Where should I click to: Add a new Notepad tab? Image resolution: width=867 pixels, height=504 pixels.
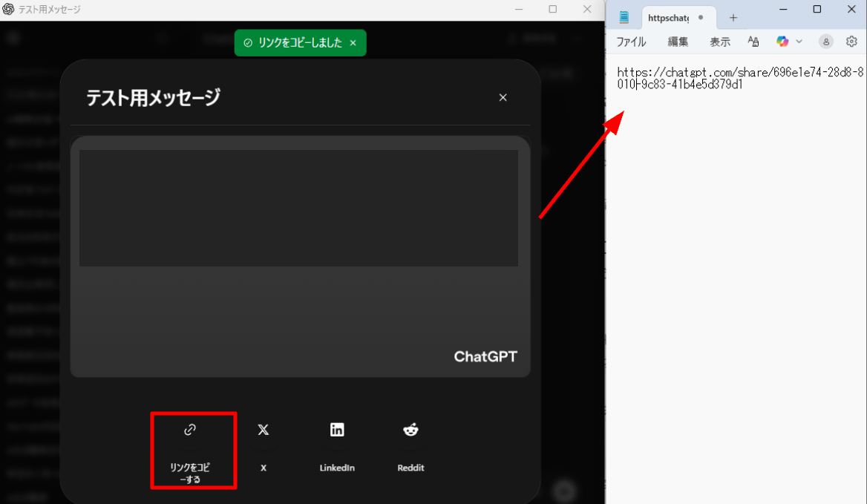click(733, 18)
